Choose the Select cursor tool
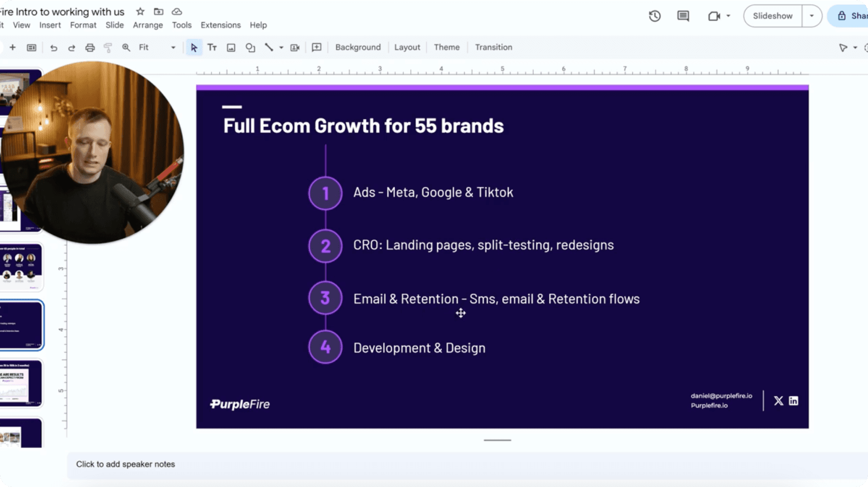Viewport: 868px width, 487px height. tap(194, 48)
